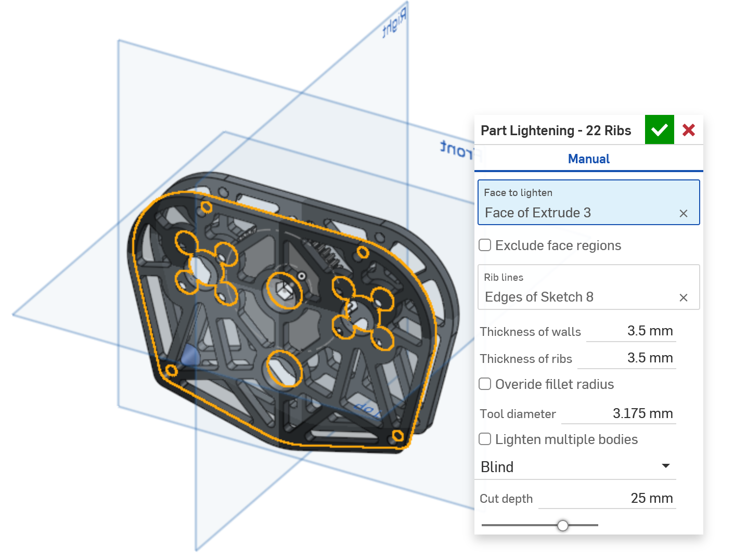Viewport: 734px width, 560px height.
Task: Cancel dialog with red X
Action: tap(688, 130)
